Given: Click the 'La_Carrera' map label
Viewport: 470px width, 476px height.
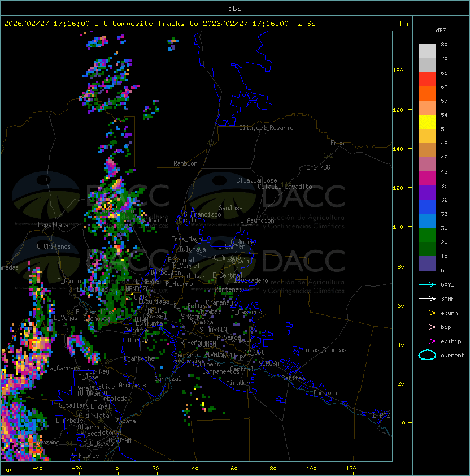Looking at the screenshot, I should pos(64,368).
